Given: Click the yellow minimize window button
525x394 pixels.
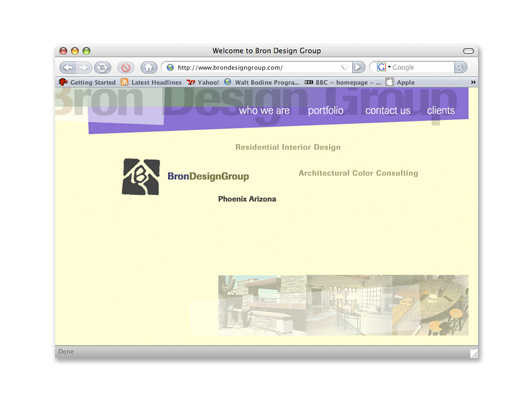Looking at the screenshot, I should coord(75,51).
